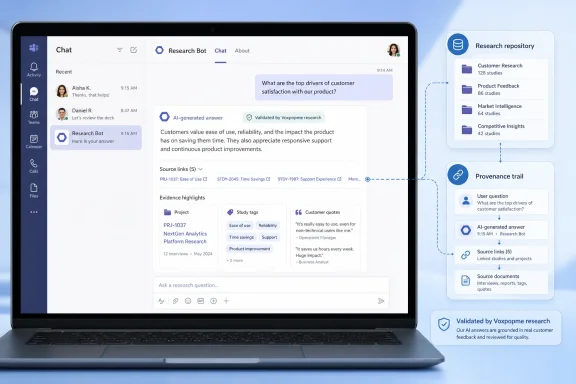Select the Chat icon in sidebar
Screen dimensions: 576x384
34,94
